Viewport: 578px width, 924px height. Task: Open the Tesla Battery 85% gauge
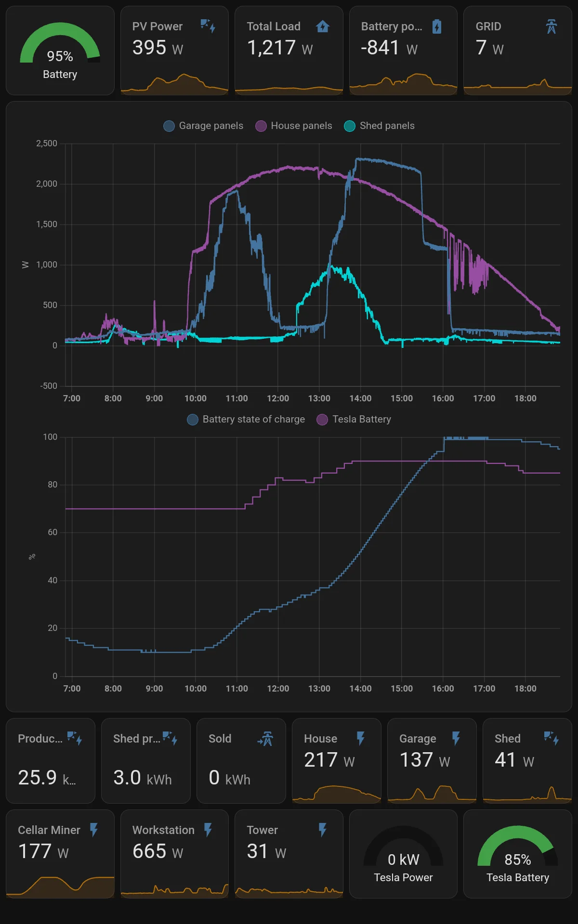point(518,854)
